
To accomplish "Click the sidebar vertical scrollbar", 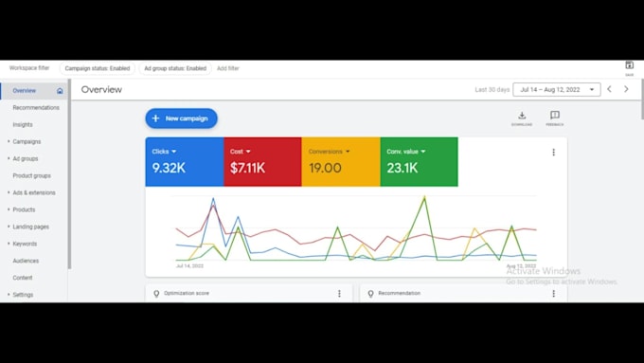I will tap(69, 174).
